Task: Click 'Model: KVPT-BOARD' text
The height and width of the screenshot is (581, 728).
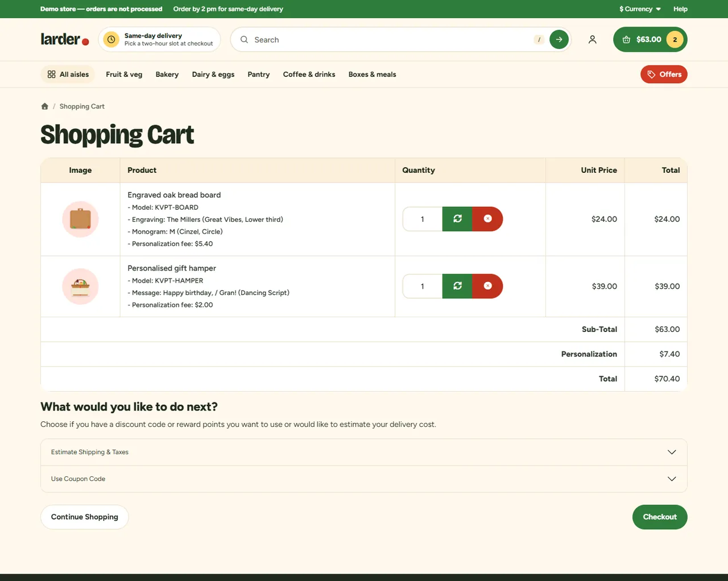Action: click(x=163, y=208)
